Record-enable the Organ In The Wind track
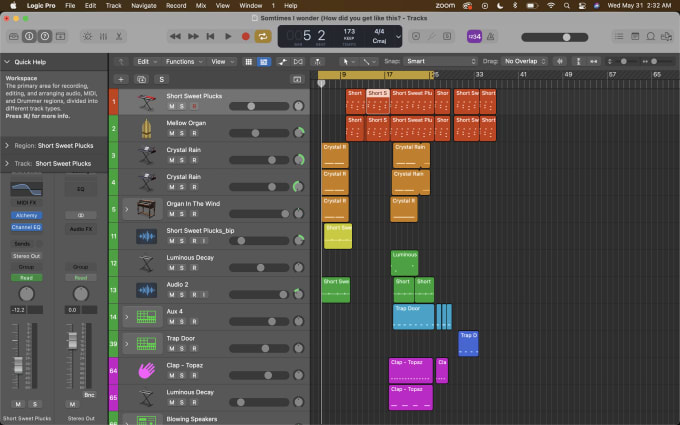The height and width of the screenshot is (425, 680). [x=194, y=214]
